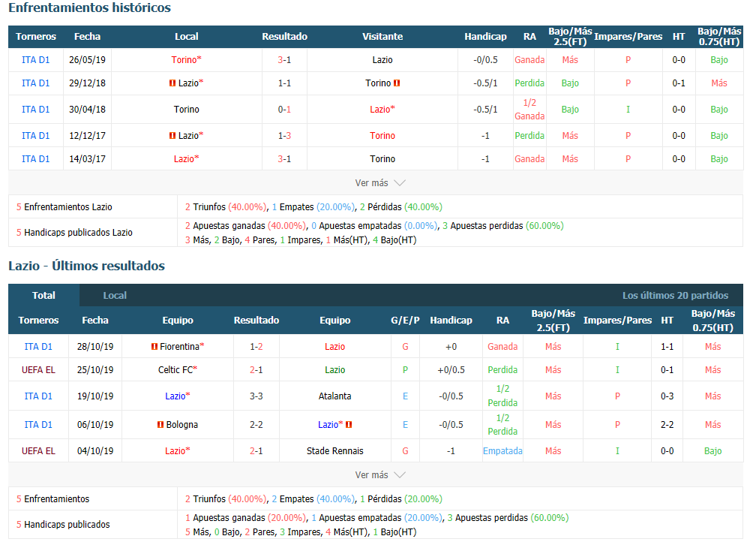Click the 3-1 result for 14/03/17
Image resolution: width=756 pixels, height=542 pixels.
click(284, 159)
